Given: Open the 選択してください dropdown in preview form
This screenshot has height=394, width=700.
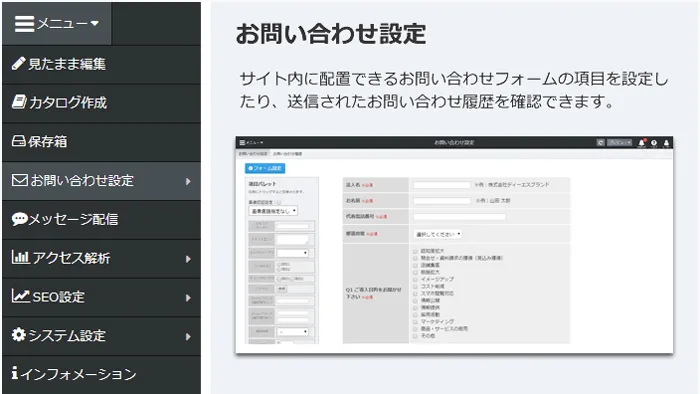Looking at the screenshot, I should pyautogui.click(x=438, y=234).
